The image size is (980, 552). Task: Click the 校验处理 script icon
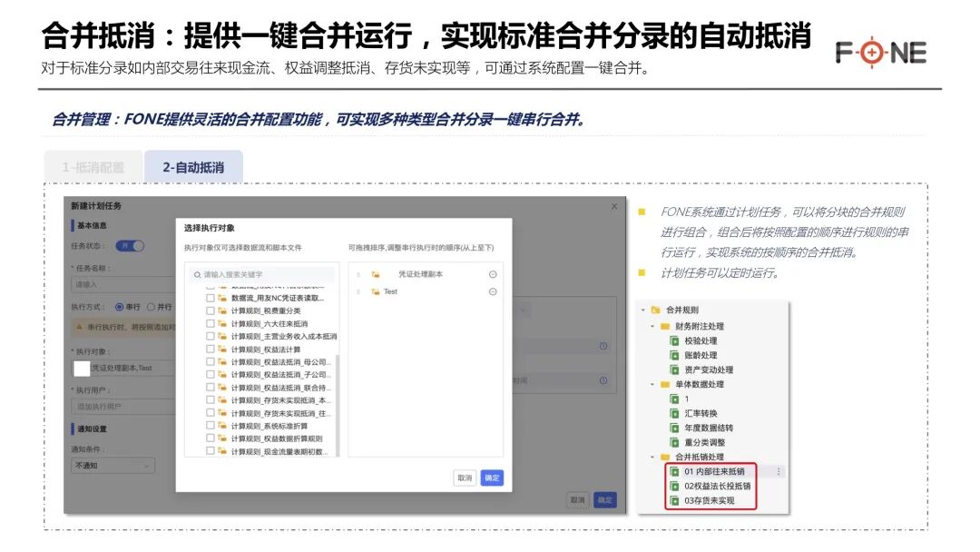676,341
